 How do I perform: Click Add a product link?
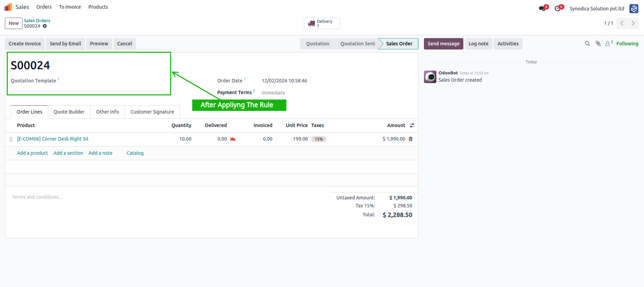coord(33,153)
